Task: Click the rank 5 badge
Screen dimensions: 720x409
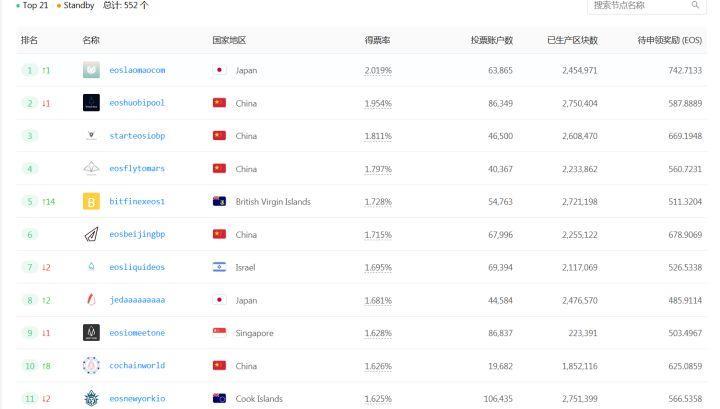Action: (31, 201)
